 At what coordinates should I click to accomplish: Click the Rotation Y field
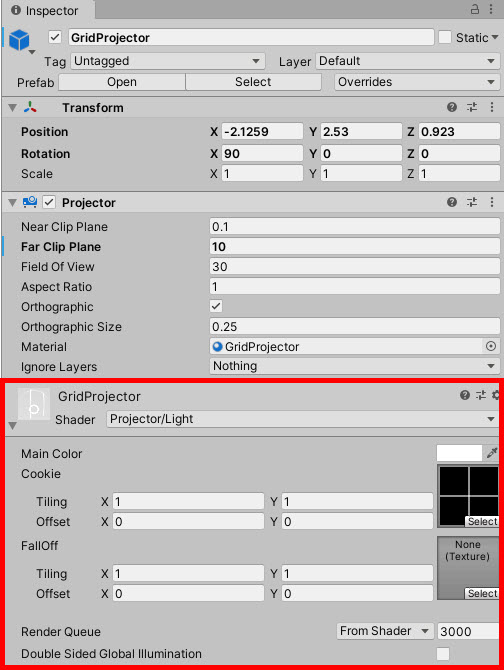point(361,153)
